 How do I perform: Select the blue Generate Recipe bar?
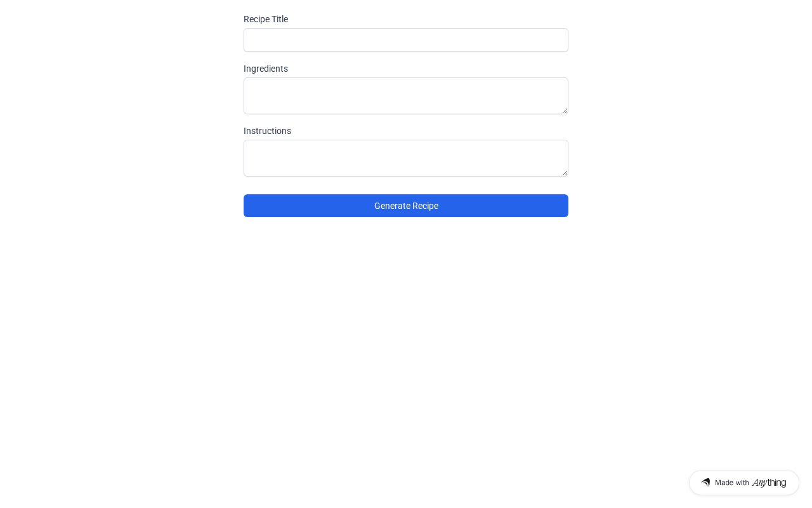[406, 206]
